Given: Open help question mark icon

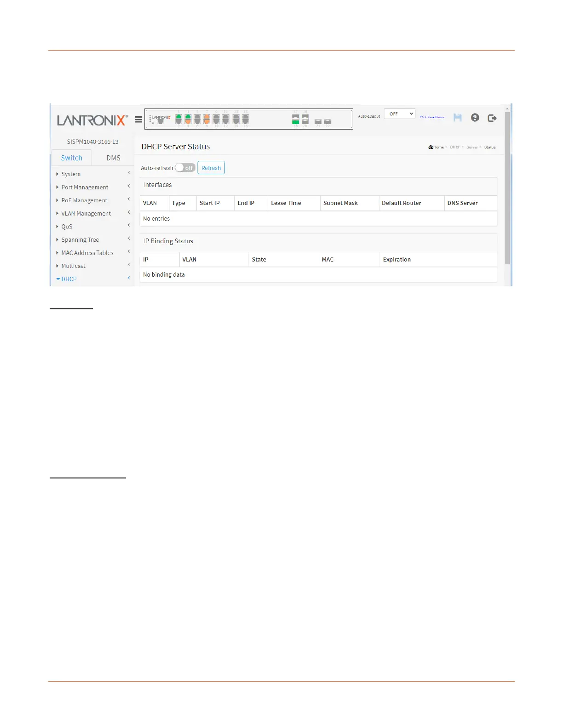Looking at the screenshot, I should click(x=475, y=118).
